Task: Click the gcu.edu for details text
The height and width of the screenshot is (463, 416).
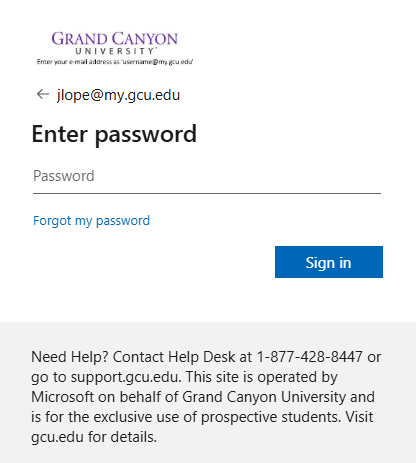Action: tap(94, 437)
